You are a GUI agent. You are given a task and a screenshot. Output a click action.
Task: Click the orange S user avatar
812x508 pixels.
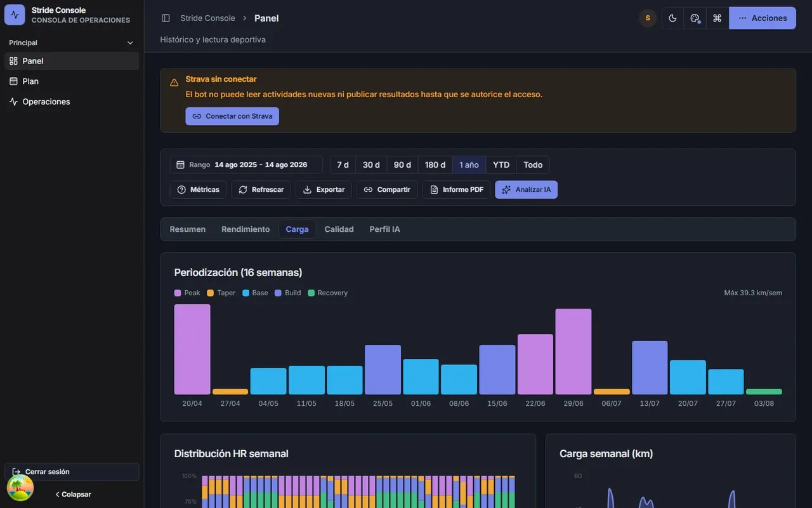click(648, 18)
